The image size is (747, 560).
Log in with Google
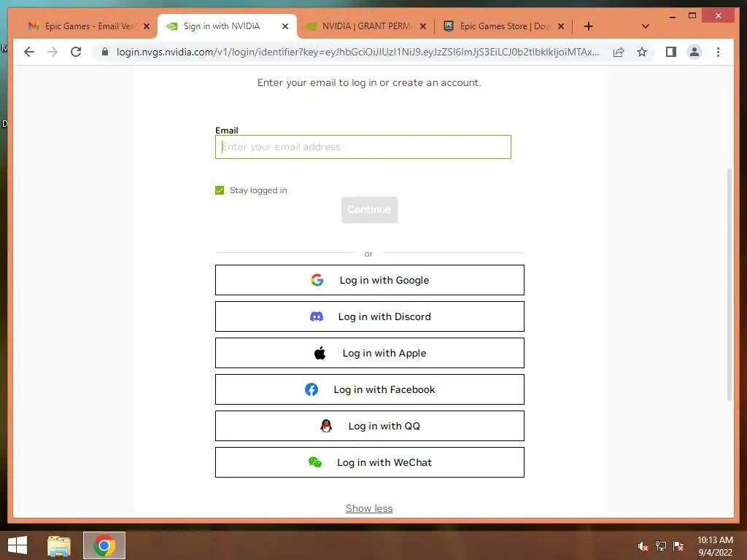click(x=370, y=280)
